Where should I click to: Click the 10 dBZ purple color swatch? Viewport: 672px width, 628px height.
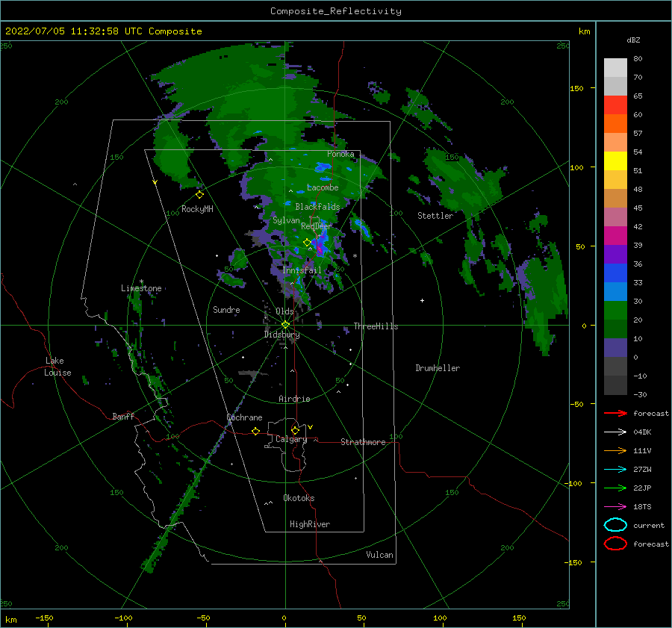tap(615, 348)
